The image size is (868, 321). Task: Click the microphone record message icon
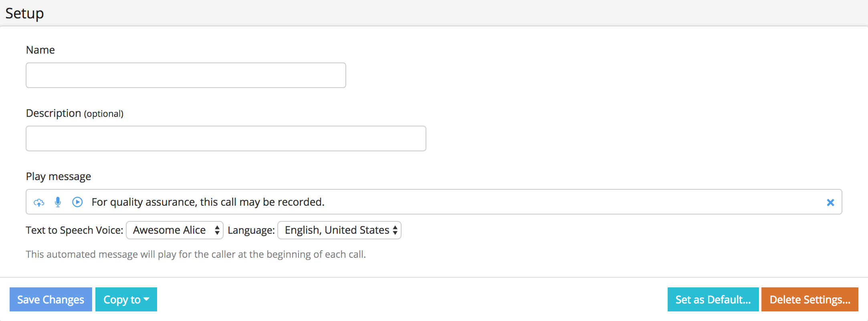point(58,202)
